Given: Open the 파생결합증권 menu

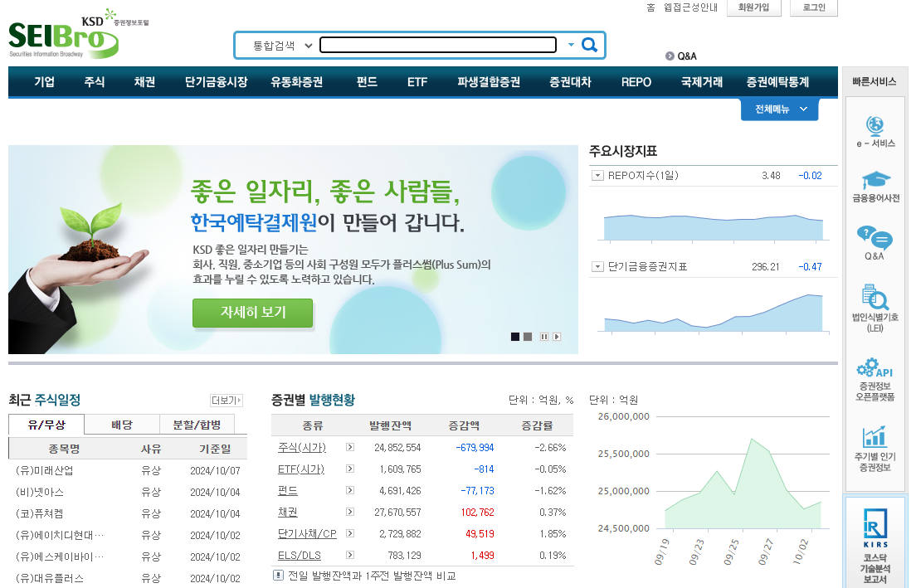Looking at the screenshot, I should tap(489, 82).
